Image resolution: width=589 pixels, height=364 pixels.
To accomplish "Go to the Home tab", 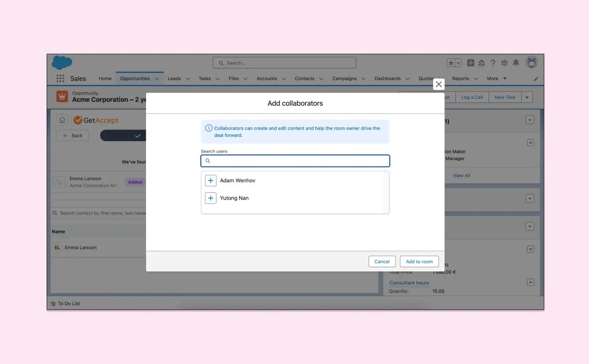I will 105,78.
